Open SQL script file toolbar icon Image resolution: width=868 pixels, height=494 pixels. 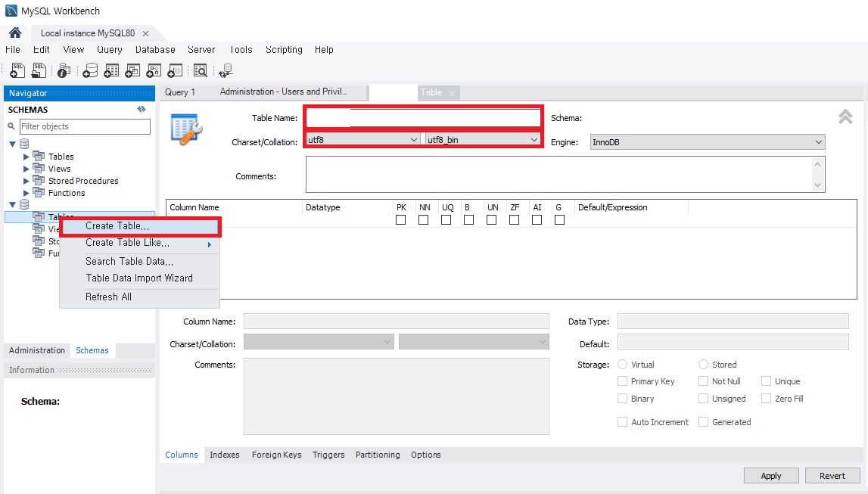(38, 70)
